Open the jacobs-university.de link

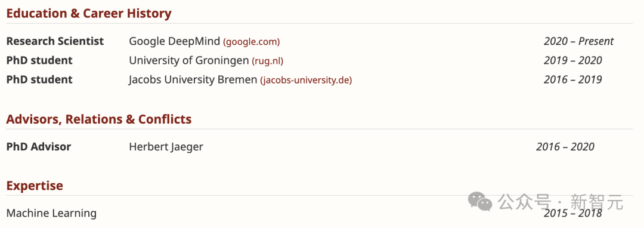[306, 80]
